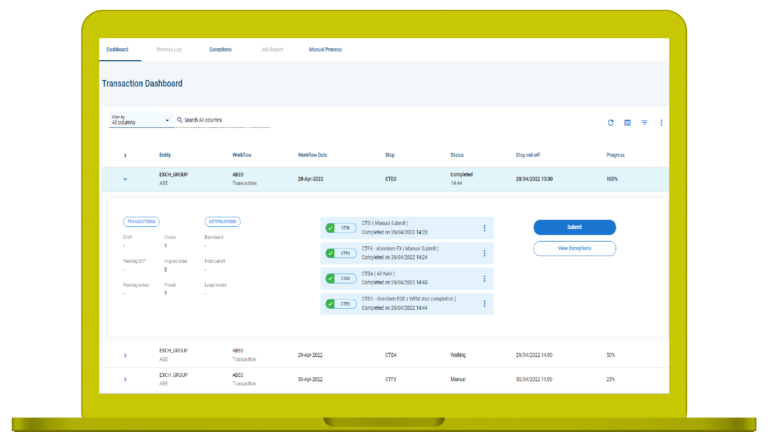Click the View Exceptions button
The width and height of the screenshot is (768, 432).
tap(574, 248)
